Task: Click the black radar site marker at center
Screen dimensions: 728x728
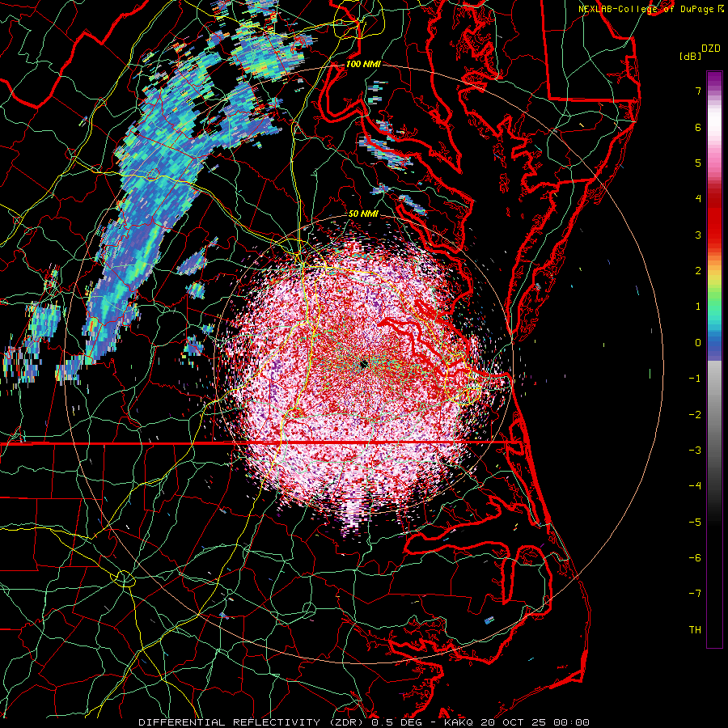Action: pos(363,365)
